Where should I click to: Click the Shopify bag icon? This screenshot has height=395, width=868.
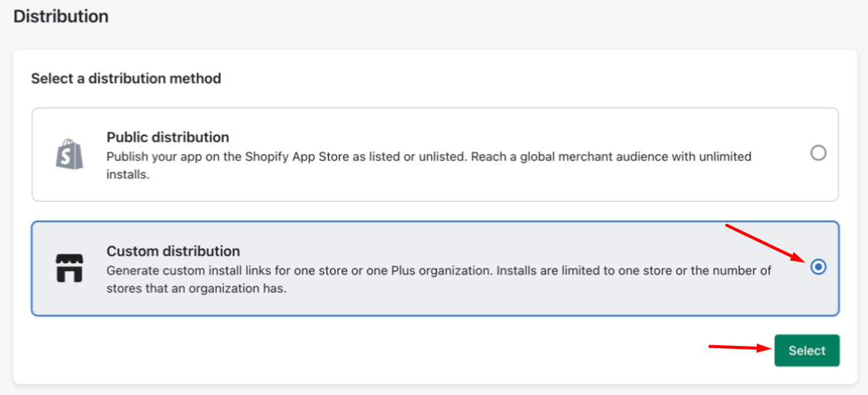(x=68, y=153)
